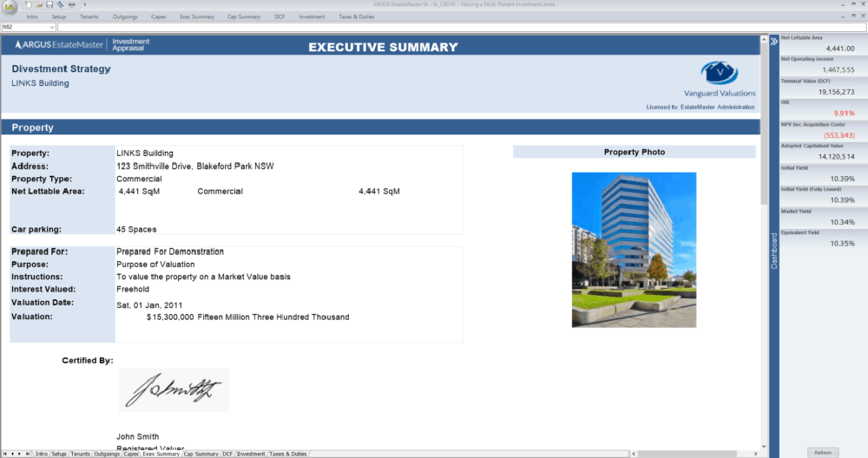Viewport: 868px width, 458px height.
Task: Open the IA application orb menu
Action: pos(10,7)
